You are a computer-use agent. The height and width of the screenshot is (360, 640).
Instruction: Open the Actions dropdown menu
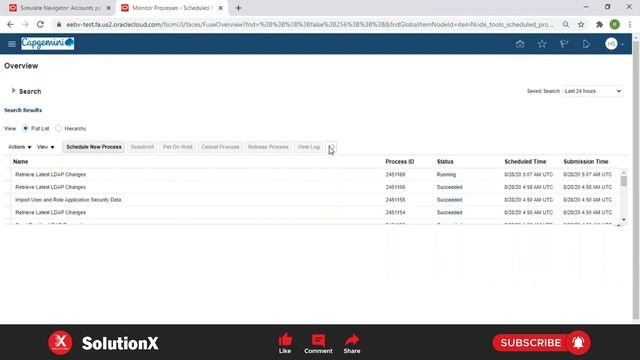pyautogui.click(x=20, y=147)
